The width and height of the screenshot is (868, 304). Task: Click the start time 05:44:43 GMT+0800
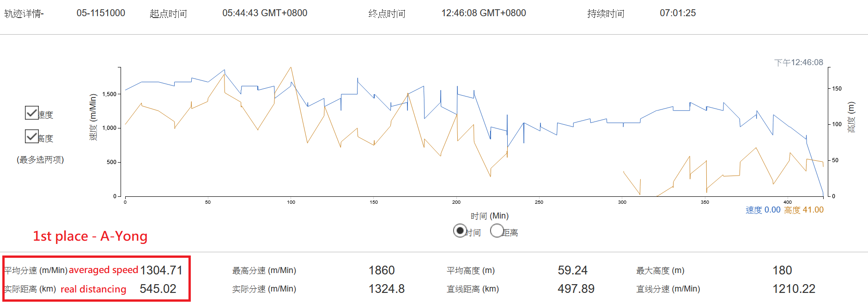coord(265,13)
